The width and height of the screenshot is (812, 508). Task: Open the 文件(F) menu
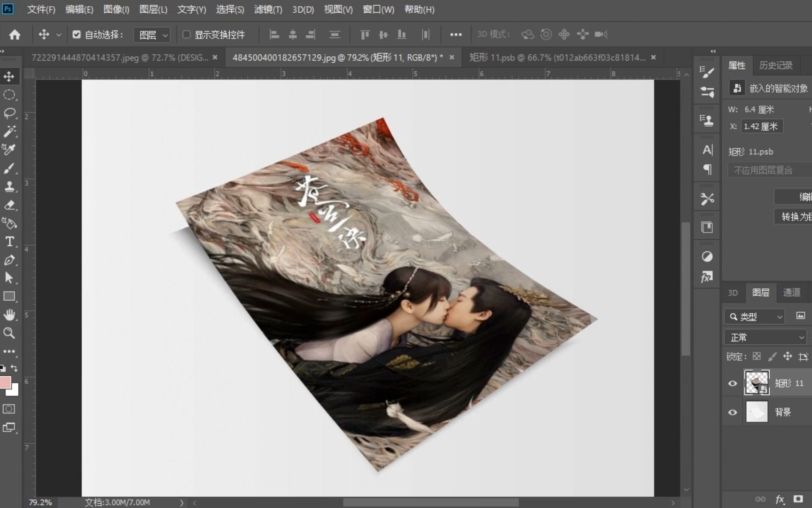tap(41, 9)
